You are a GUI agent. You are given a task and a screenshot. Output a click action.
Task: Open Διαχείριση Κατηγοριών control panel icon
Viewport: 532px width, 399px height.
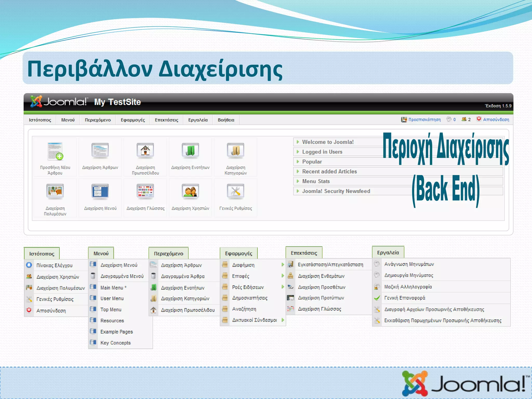[x=235, y=151]
